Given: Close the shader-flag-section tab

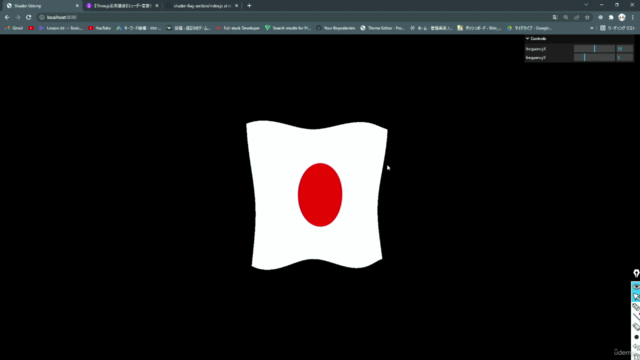Looking at the screenshot, I should coord(236,6).
